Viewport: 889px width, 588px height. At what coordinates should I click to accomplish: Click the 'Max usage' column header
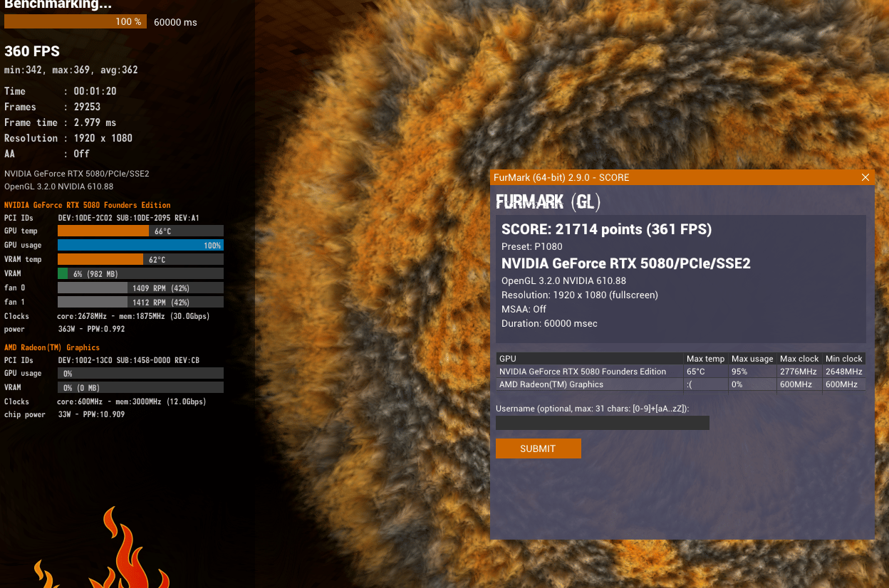[752, 359]
